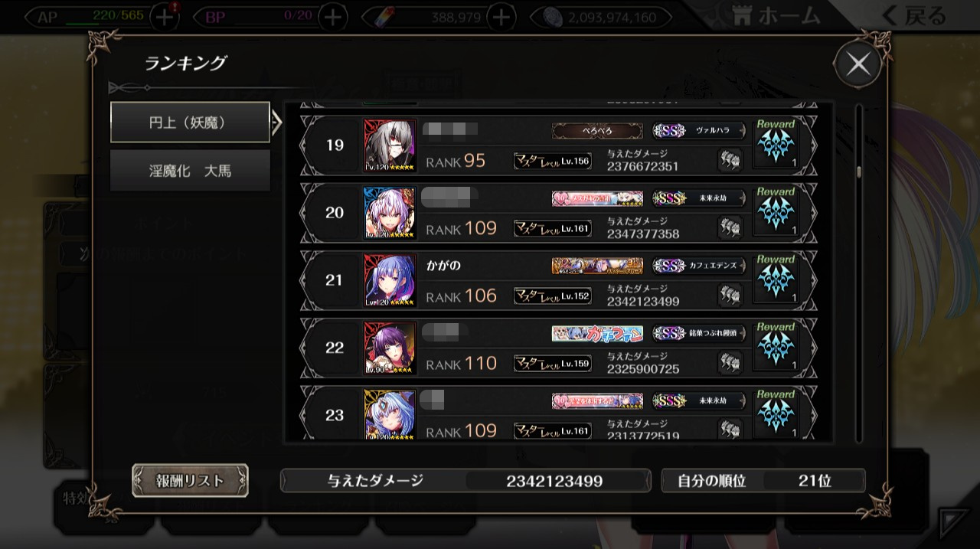Select the 円上（妖魔） ranking tab
980x549 pixels.
coord(190,122)
